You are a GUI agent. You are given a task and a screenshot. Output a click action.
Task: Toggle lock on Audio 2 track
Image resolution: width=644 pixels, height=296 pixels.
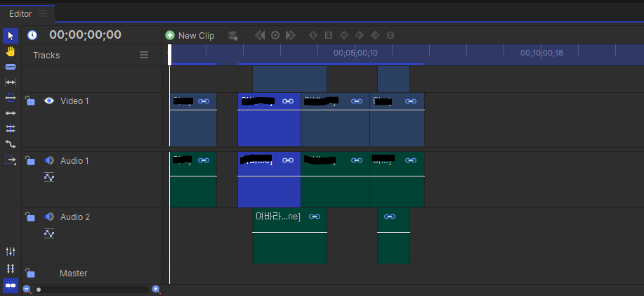click(30, 217)
